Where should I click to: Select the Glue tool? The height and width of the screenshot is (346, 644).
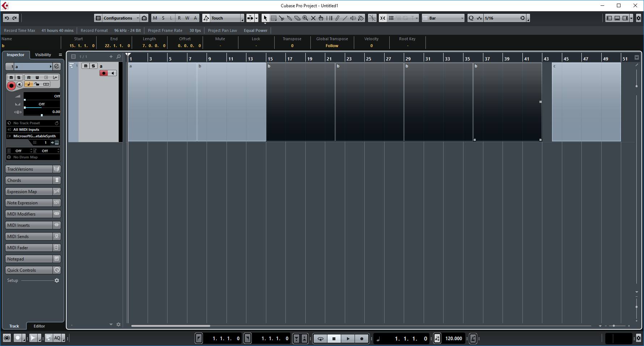289,18
